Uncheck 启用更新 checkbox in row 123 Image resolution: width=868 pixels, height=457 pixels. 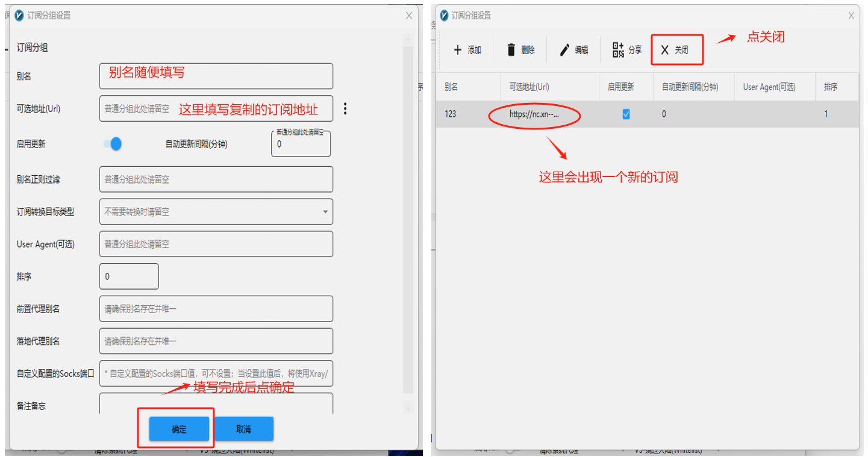click(x=626, y=114)
